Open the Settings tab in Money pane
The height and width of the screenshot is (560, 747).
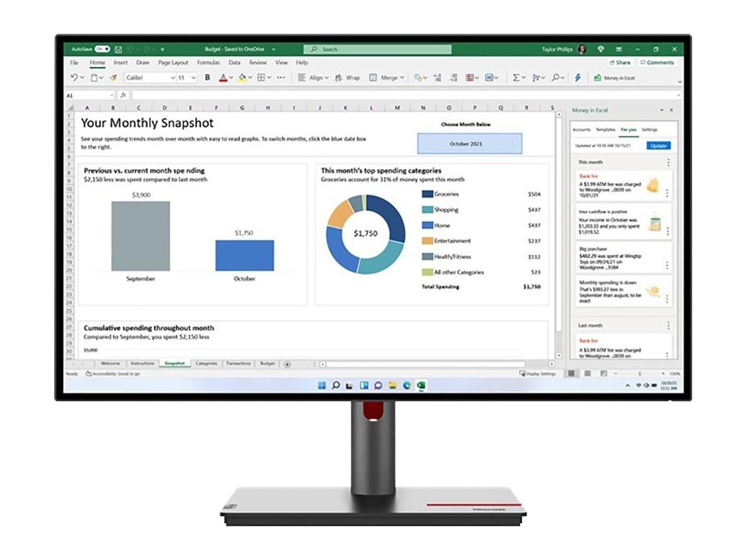click(649, 129)
